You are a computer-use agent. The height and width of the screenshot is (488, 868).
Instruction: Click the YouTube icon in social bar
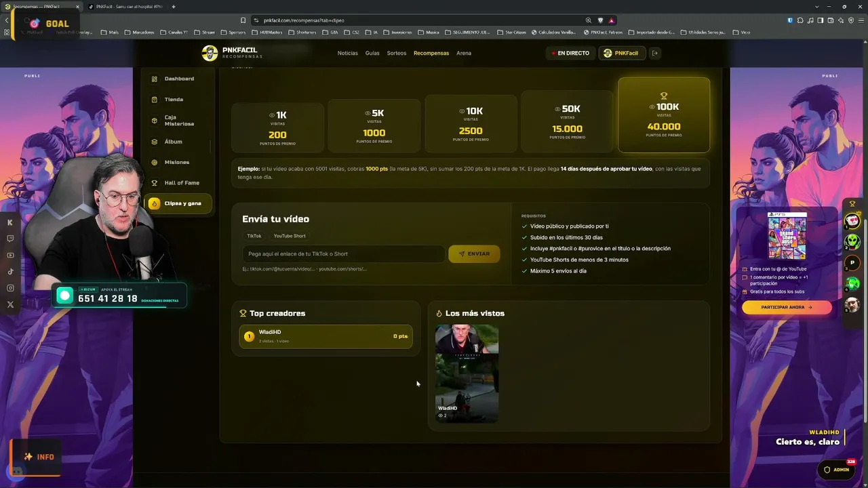click(x=10, y=256)
